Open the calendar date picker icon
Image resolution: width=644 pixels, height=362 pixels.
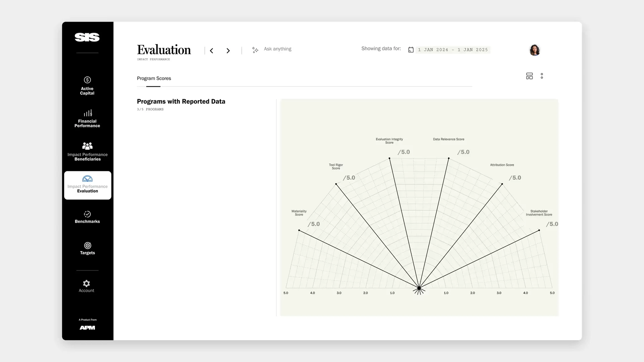click(x=411, y=50)
